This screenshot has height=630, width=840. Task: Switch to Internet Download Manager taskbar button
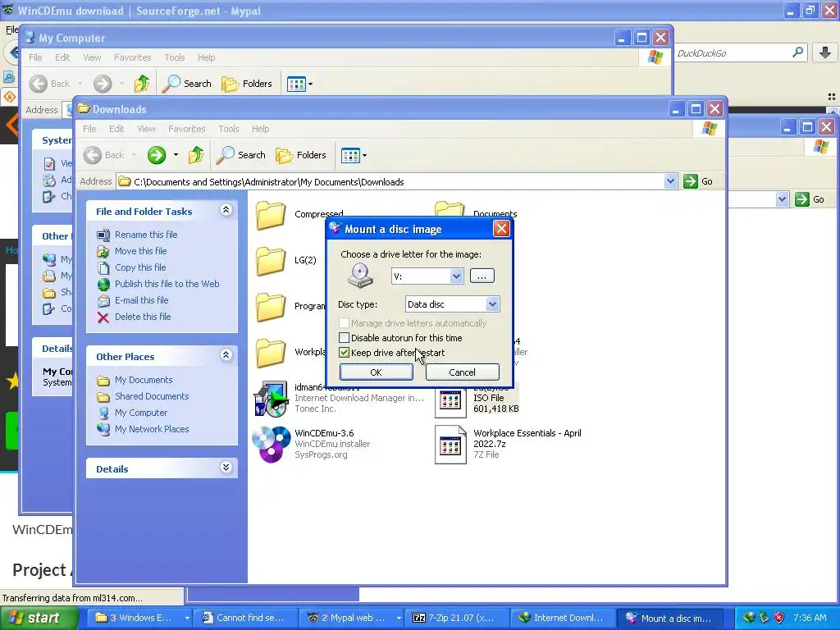click(x=561, y=618)
